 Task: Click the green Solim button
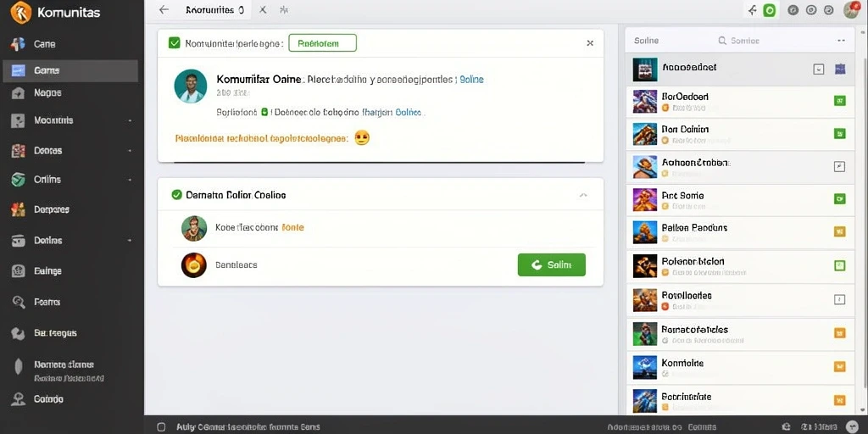click(x=551, y=264)
